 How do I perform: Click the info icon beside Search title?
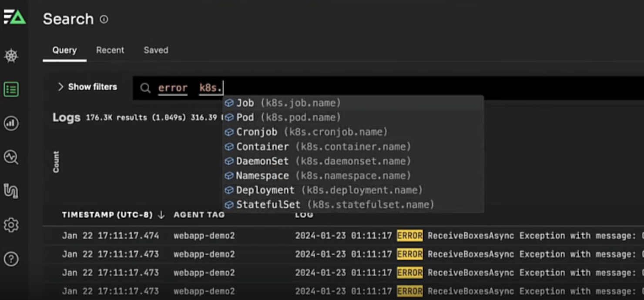104,19
